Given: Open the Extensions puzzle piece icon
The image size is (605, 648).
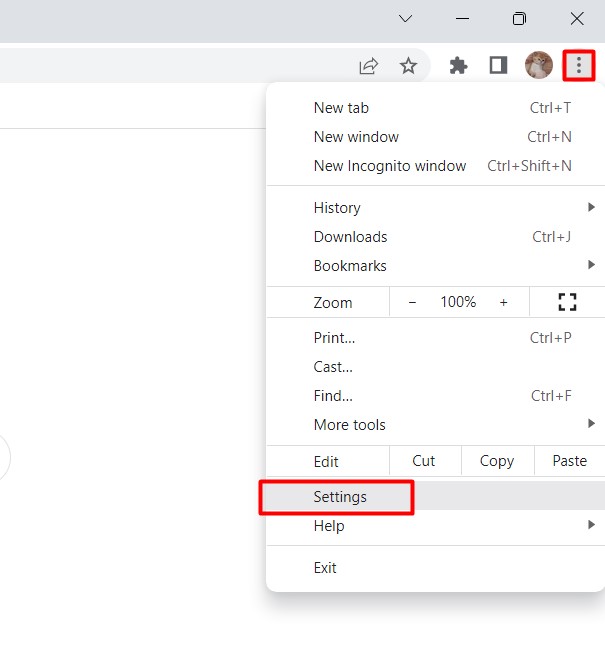Looking at the screenshot, I should [458, 66].
